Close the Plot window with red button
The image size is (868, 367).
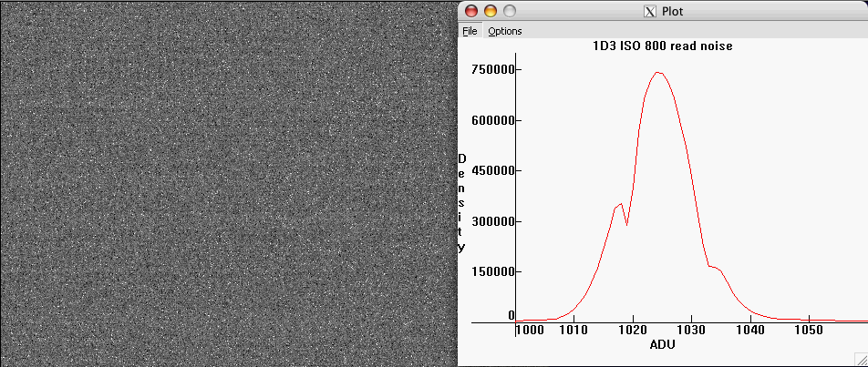pyautogui.click(x=471, y=11)
